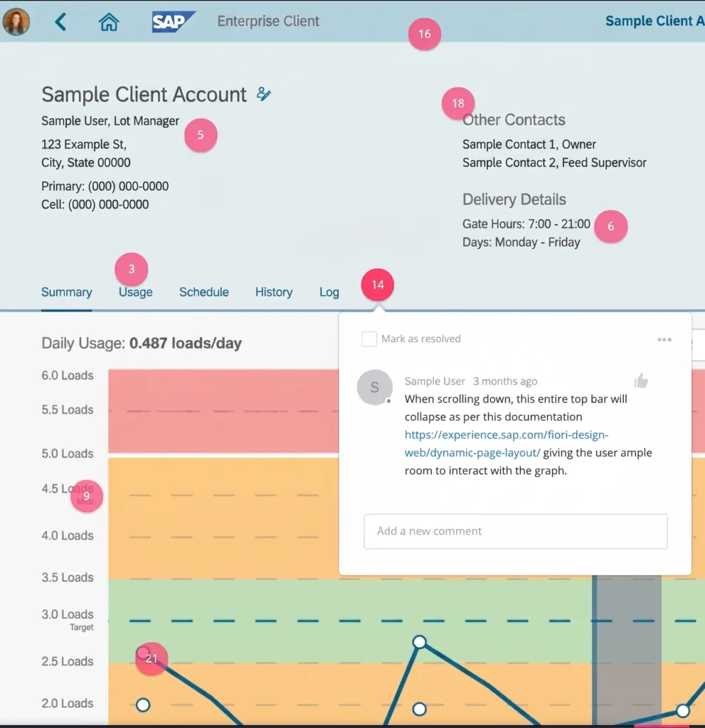Click 'Other Contacts' heading
705x728 pixels.
[x=514, y=119]
